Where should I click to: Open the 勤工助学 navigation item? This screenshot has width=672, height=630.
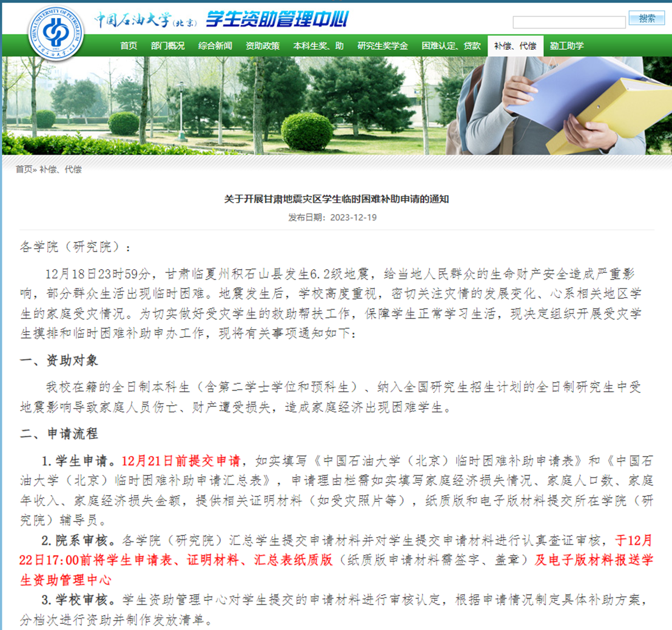tap(566, 45)
